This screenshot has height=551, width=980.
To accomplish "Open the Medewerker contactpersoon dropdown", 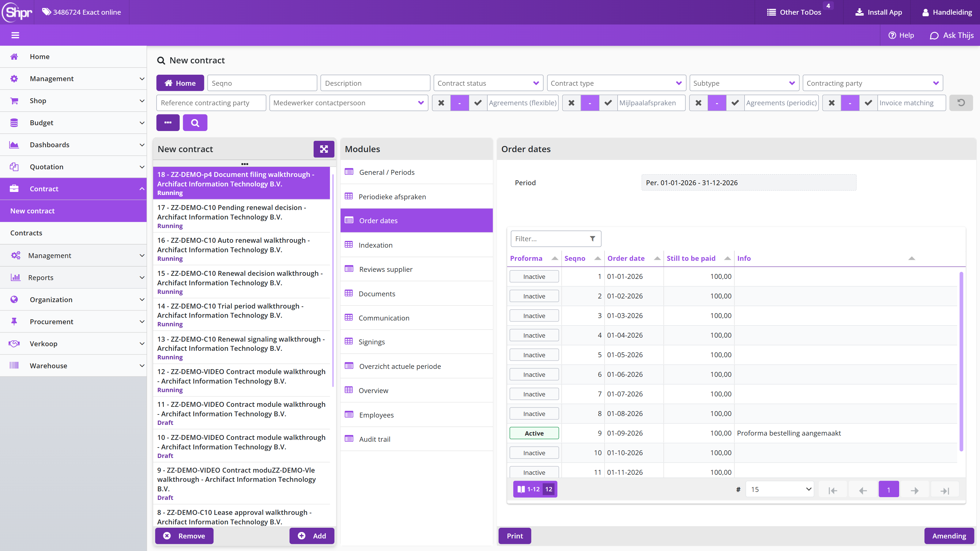I will click(x=349, y=103).
